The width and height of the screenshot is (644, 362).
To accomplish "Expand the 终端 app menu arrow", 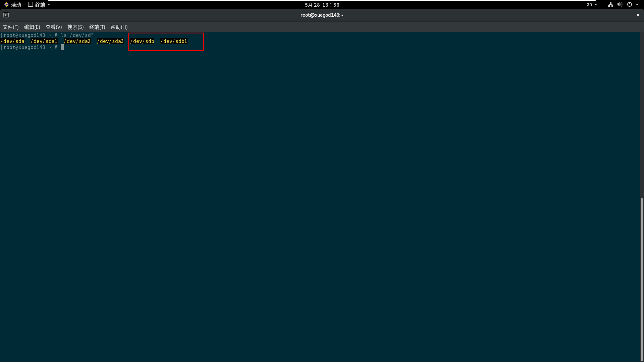I will coord(49,4).
